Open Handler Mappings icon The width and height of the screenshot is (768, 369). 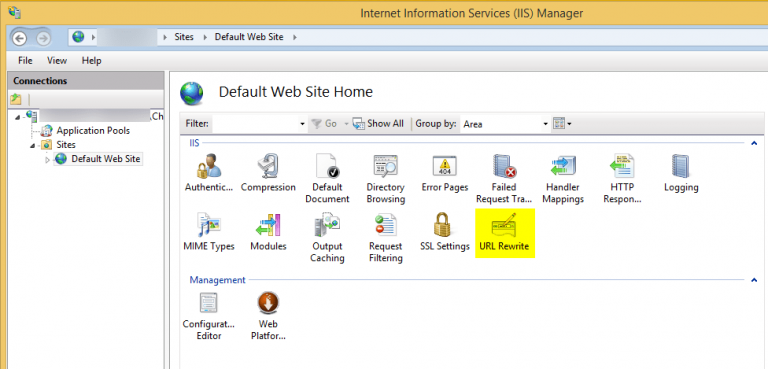pos(563,179)
